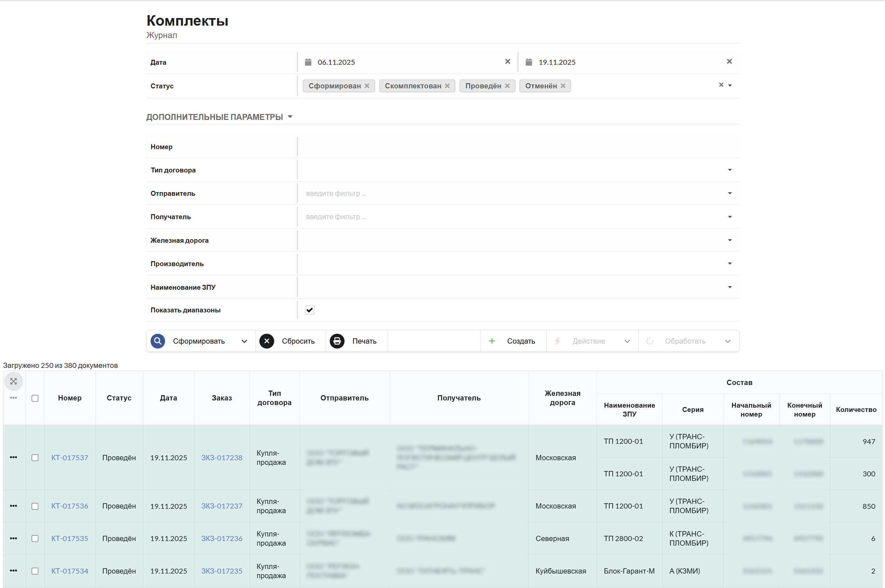Remove the Отменён status tag
This screenshot has width=885, height=588.
562,86
